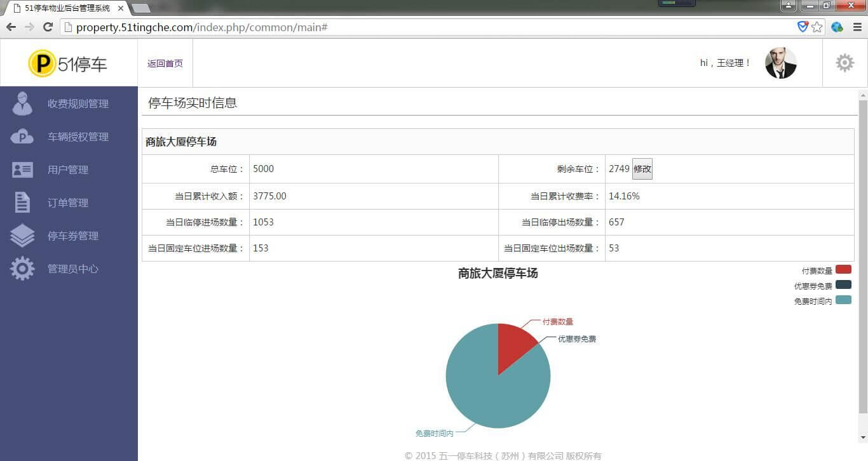This screenshot has width=868, height=461.
Task: Click the 修改 button beside 剩余车位
Action: tap(642, 169)
